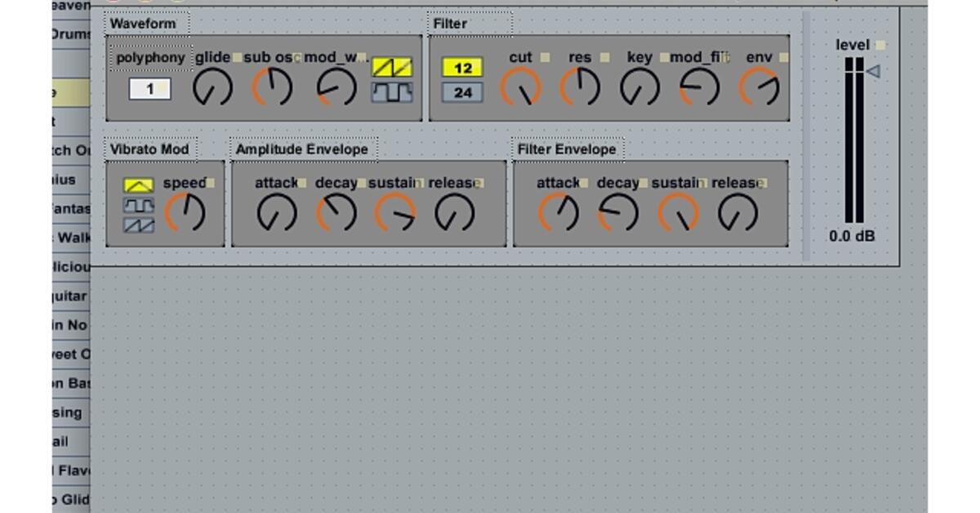This screenshot has height=513, width=980.
Task: Select the highlighted yellow row in left list
Action: pos(71,92)
